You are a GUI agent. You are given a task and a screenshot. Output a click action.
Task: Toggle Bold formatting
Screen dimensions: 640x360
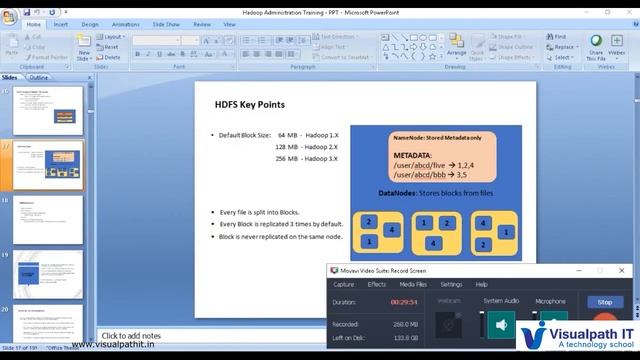[x=138, y=54]
